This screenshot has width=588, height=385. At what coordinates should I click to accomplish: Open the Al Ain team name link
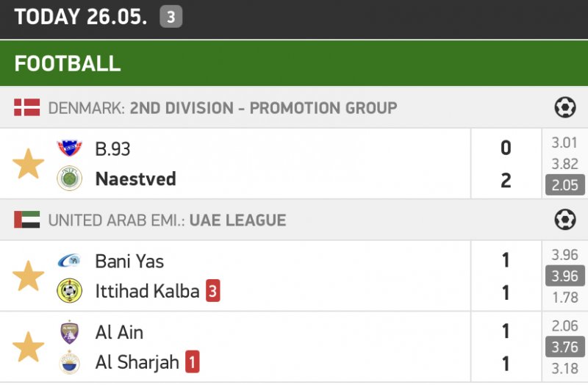(x=119, y=332)
